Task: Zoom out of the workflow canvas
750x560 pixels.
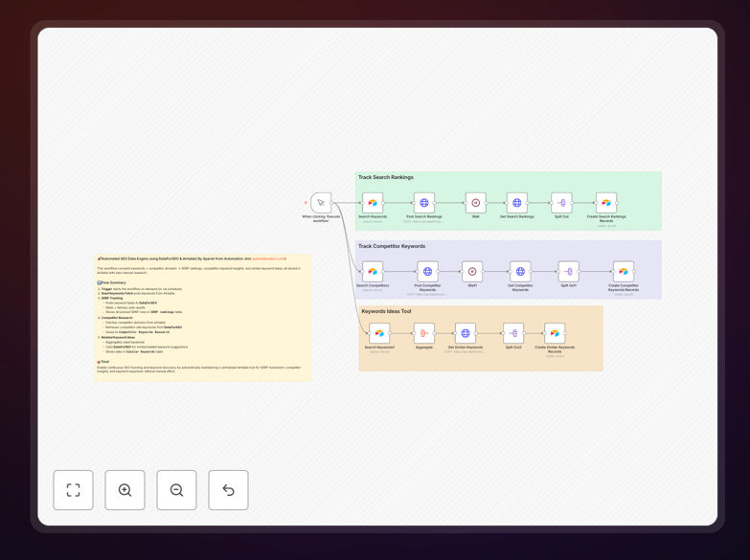Action: 176,490
